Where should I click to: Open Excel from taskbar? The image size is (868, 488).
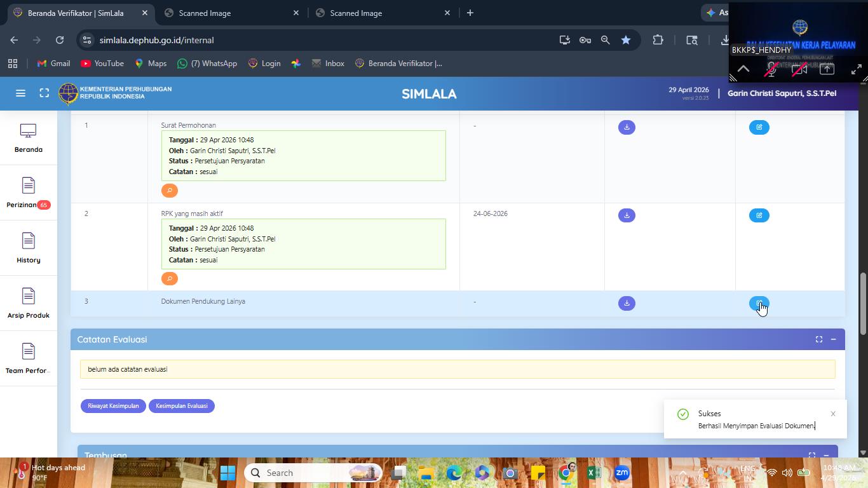[x=593, y=473]
